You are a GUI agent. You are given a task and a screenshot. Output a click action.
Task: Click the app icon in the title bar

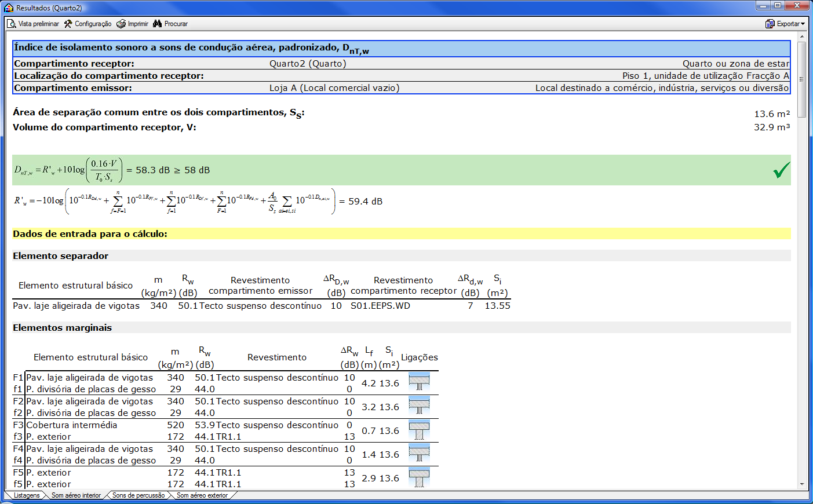tap(9, 8)
